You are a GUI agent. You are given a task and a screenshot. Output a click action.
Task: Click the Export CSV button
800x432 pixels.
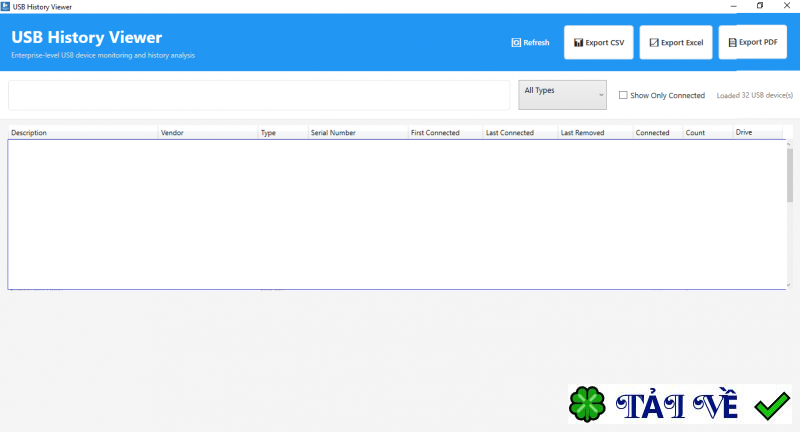tap(598, 42)
